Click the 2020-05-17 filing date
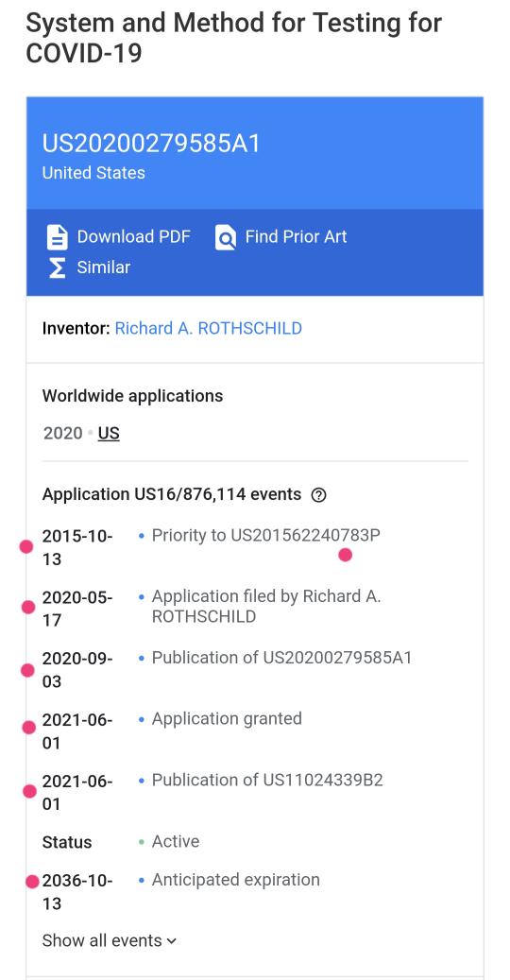Viewport: 510px width, 980px height. pos(77,609)
